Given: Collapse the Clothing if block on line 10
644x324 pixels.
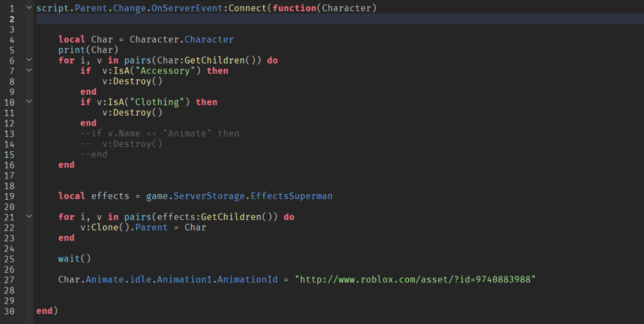Looking at the screenshot, I should (x=28, y=102).
